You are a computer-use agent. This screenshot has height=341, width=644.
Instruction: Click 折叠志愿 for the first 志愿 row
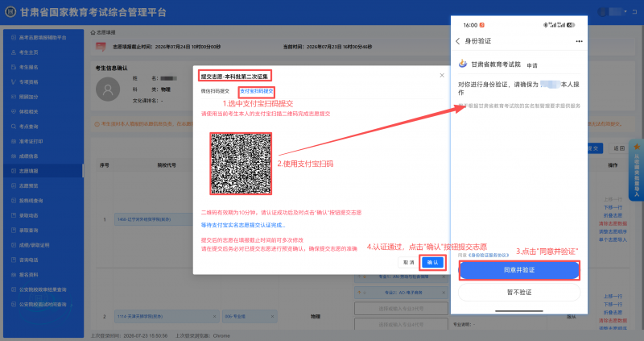coord(613,215)
